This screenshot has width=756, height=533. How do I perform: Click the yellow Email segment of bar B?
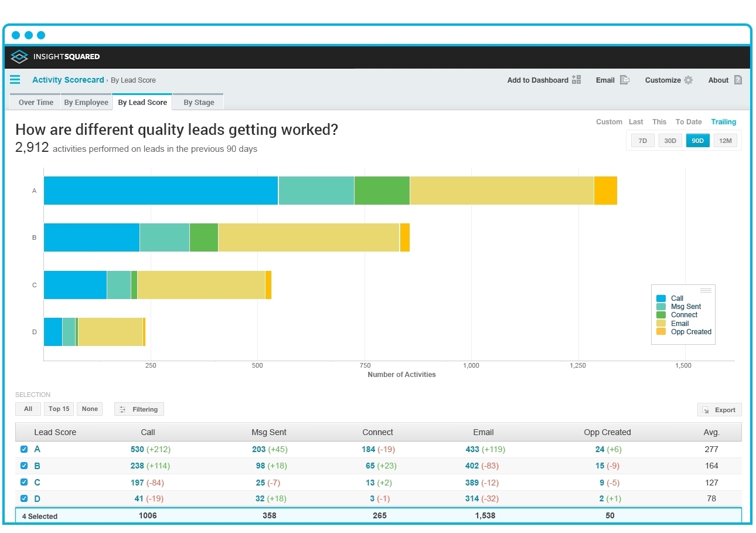point(309,237)
